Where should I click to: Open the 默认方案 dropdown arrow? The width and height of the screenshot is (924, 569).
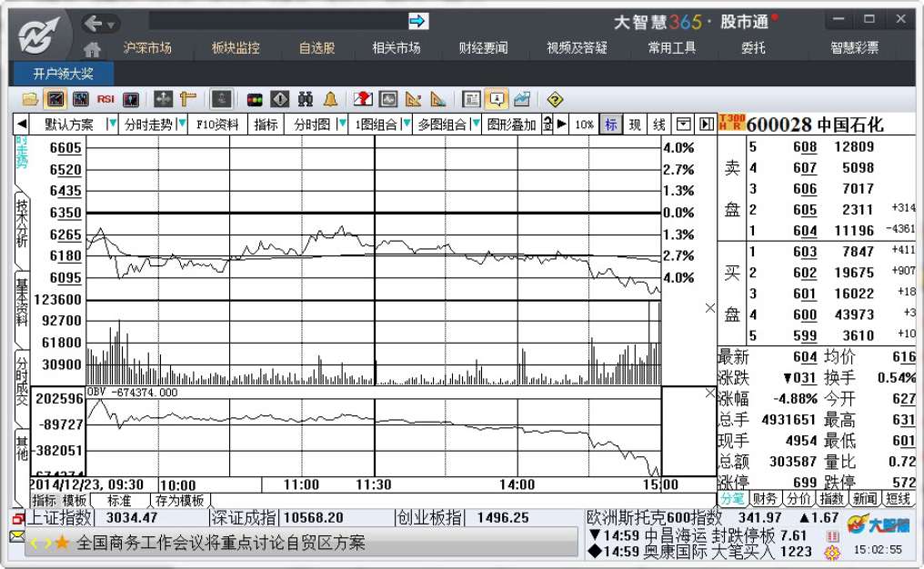point(111,124)
